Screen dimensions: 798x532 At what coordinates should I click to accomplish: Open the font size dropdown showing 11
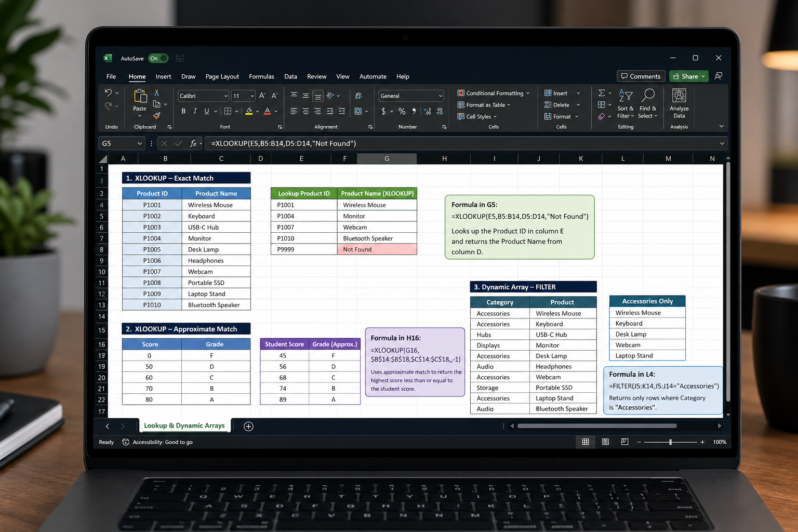pos(252,96)
